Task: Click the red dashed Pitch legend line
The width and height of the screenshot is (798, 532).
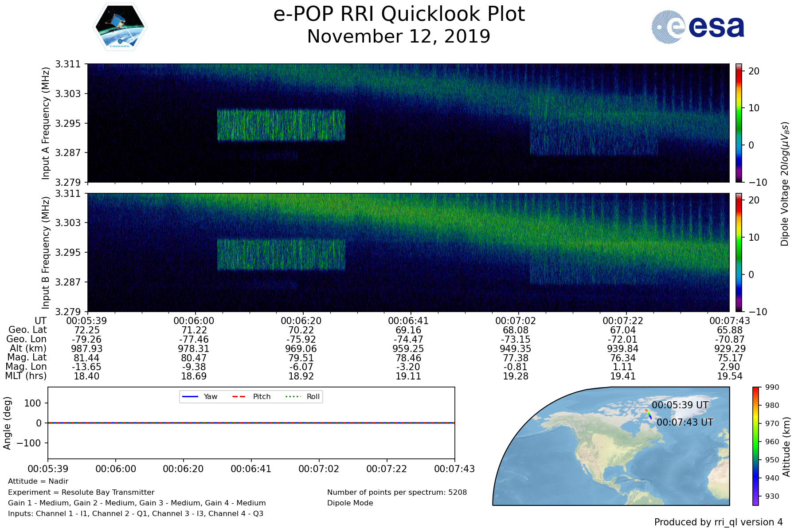Action: coord(239,397)
